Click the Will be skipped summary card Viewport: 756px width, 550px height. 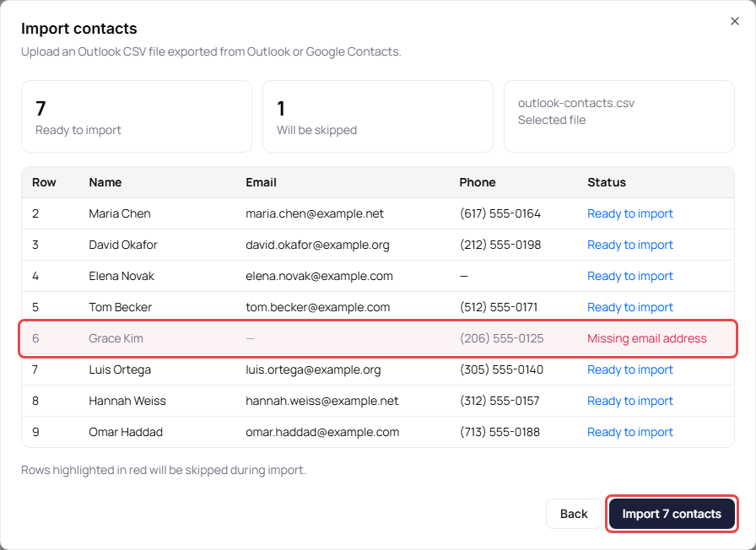pos(378,116)
